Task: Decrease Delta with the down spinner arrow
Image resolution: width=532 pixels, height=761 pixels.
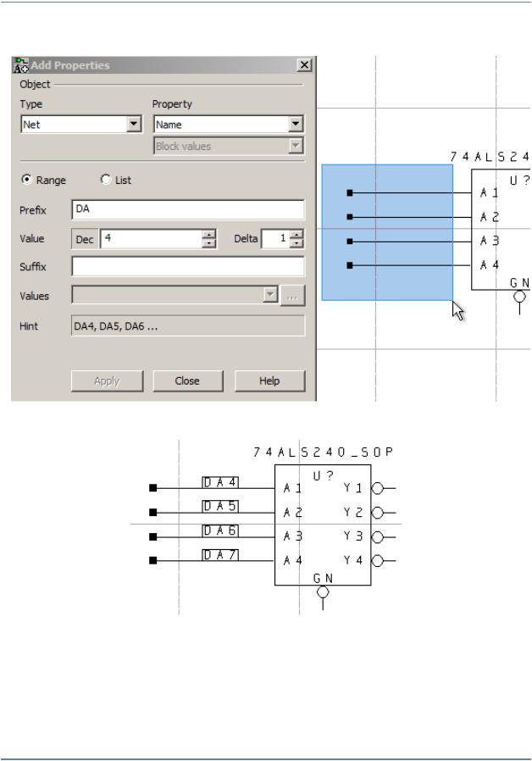Action: [296, 243]
